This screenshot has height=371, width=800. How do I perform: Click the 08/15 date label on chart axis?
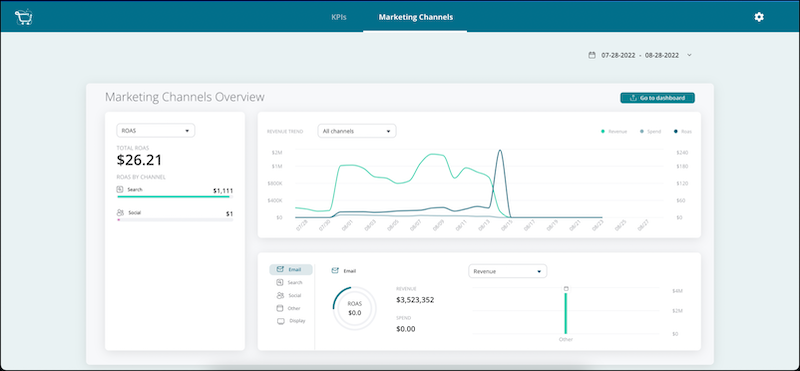click(x=508, y=227)
